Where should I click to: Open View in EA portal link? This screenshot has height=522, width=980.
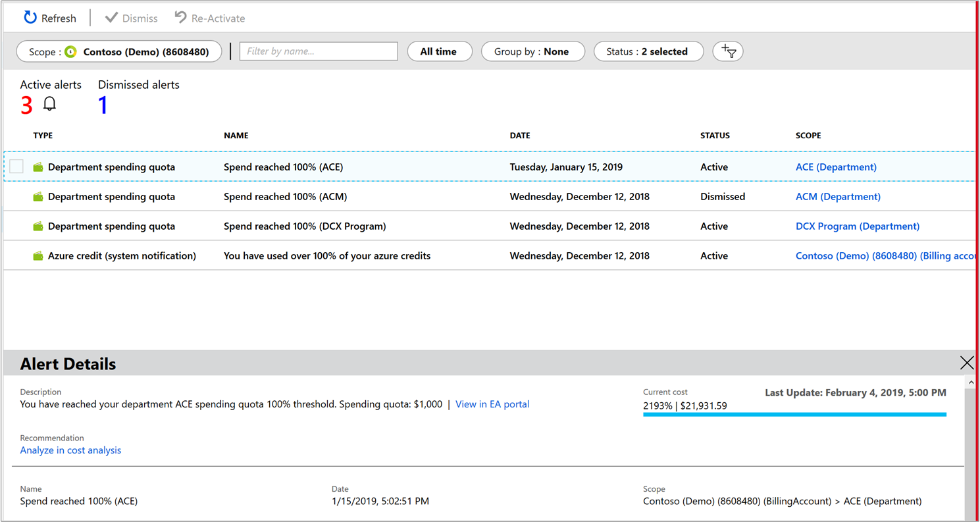(492, 404)
